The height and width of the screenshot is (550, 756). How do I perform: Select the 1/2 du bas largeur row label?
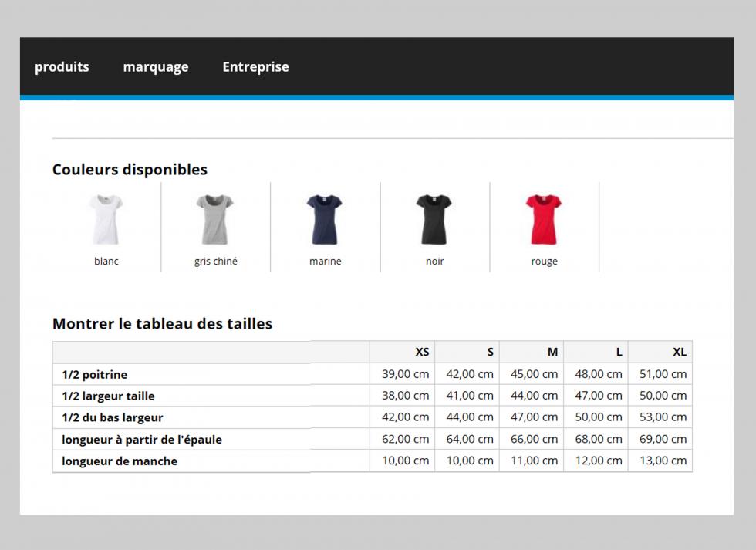(x=113, y=417)
